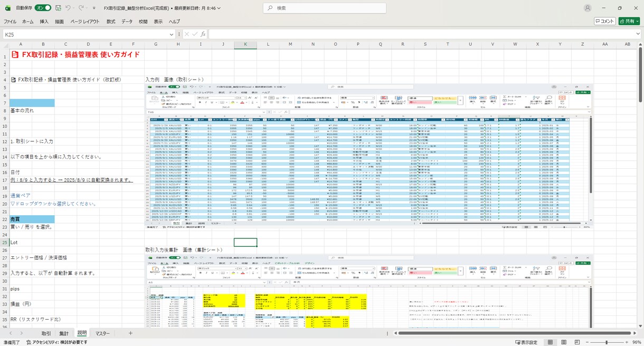
Task: Select the embedded 取引 sheet screenshot image
Action: (370, 155)
